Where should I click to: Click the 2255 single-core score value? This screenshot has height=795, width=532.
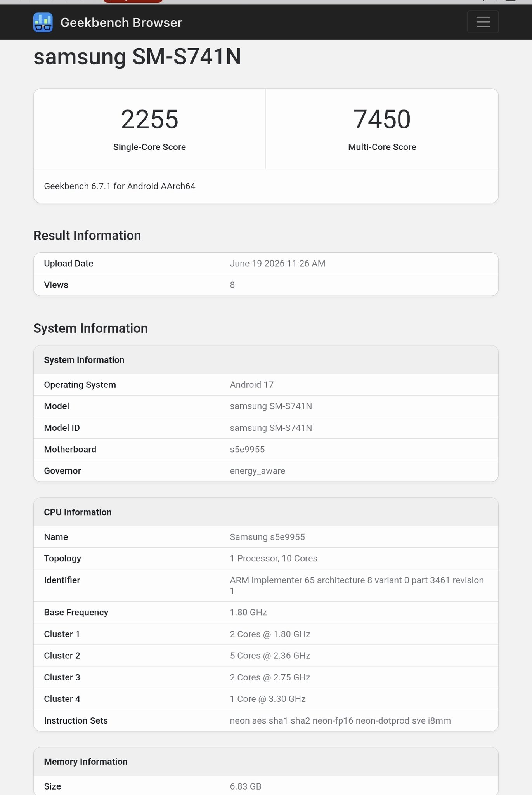tap(149, 119)
